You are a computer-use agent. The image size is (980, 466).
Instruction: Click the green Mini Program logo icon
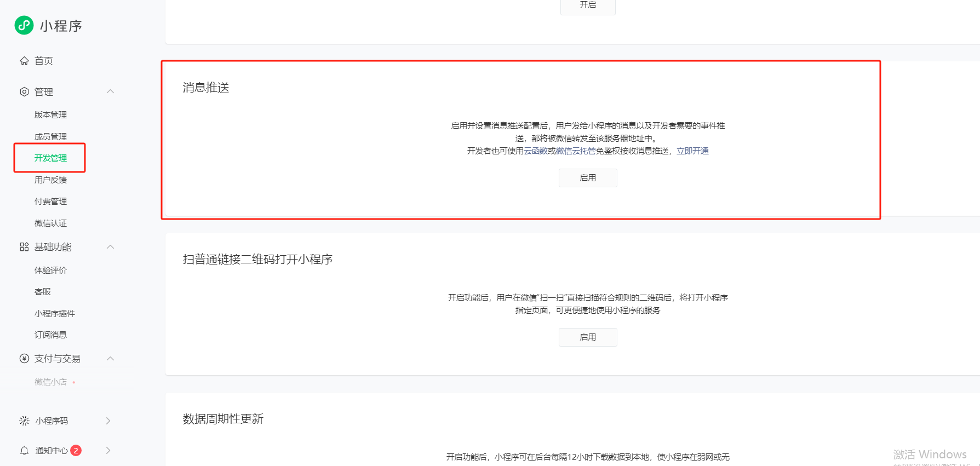click(24, 25)
